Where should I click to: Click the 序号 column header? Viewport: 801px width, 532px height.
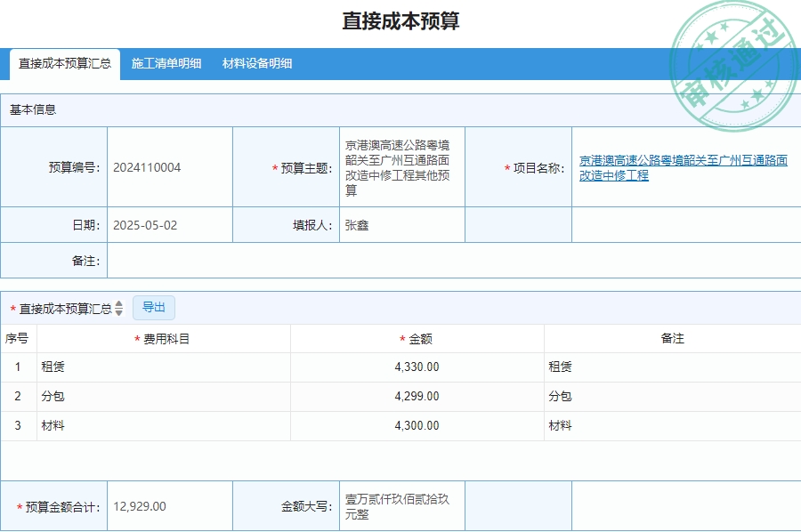(x=18, y=338)
